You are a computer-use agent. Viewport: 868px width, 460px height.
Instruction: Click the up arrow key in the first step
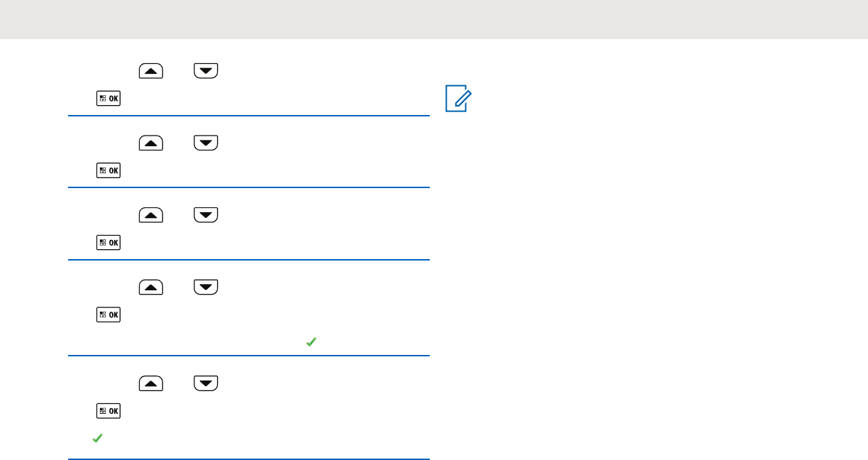point(152,71)
